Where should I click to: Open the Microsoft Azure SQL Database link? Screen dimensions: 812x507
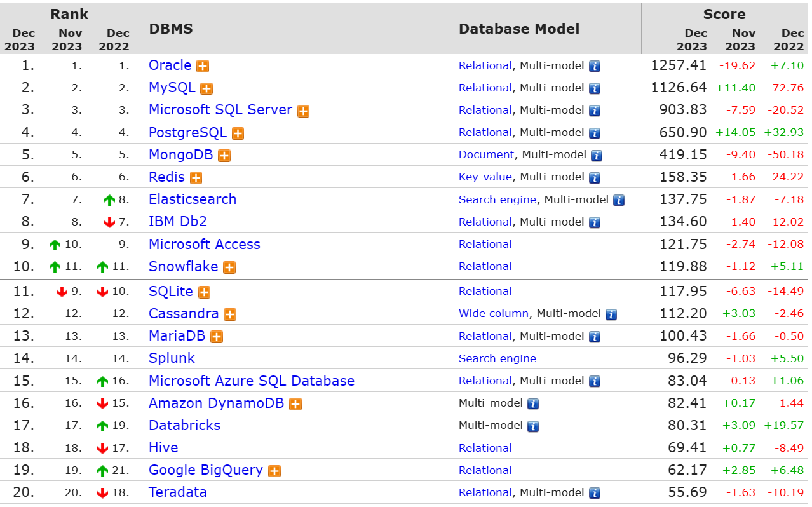coord(252,381)
